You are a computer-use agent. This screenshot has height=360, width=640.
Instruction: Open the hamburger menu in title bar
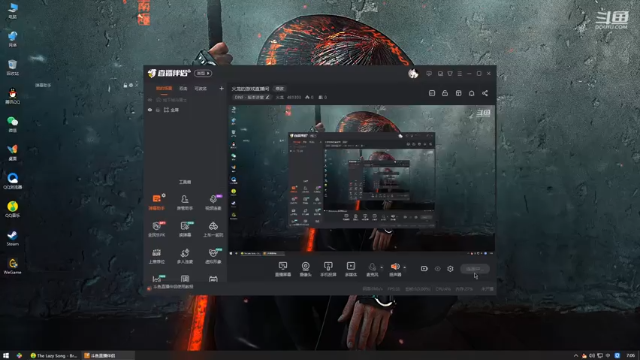coord(460,73)
